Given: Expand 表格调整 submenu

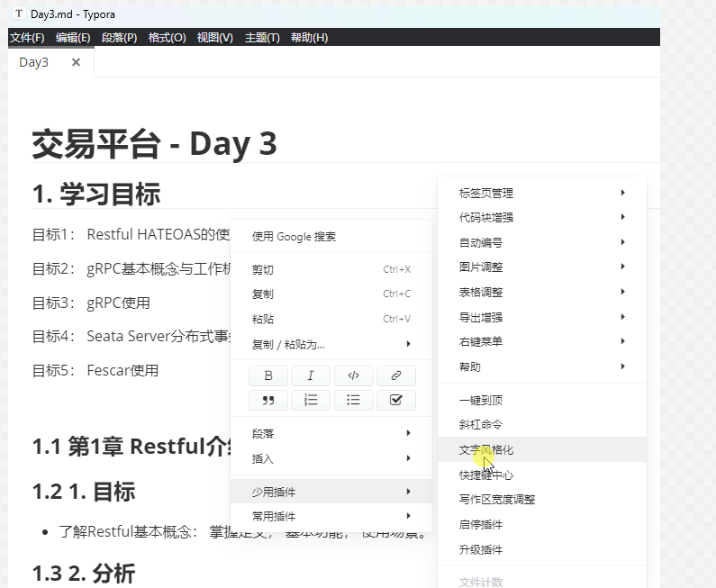Looking at the screenshot, I should pyautogui.click(x=542, y=292).
